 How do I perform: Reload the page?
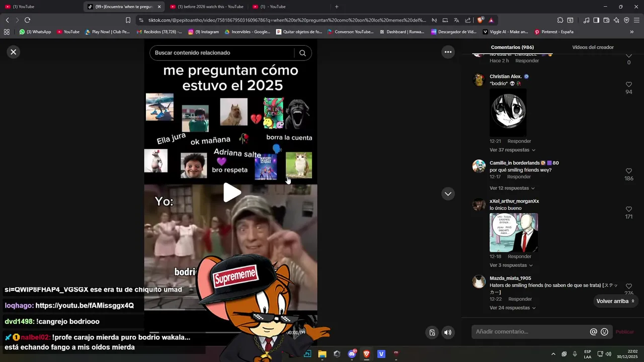tap(27, 20)
